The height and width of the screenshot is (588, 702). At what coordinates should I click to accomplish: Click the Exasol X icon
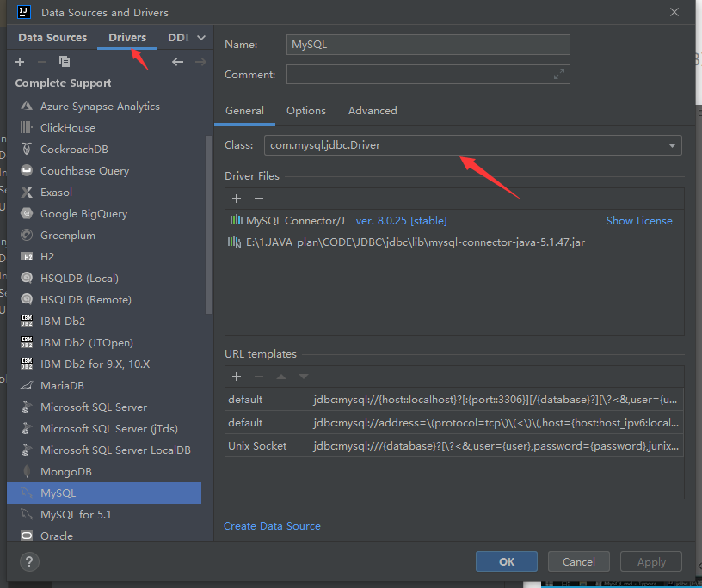click(x=27, y=192)
